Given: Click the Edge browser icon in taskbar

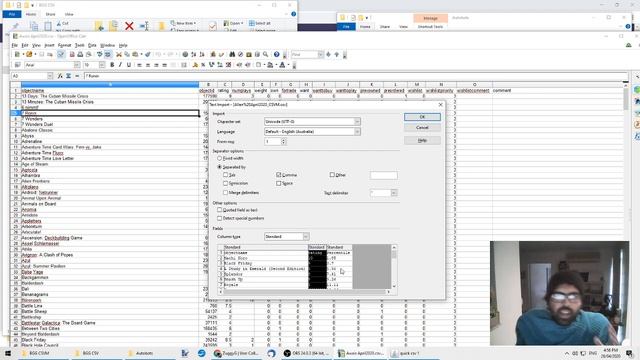Looking at the screenshot, I should click(x=202, y=353).
